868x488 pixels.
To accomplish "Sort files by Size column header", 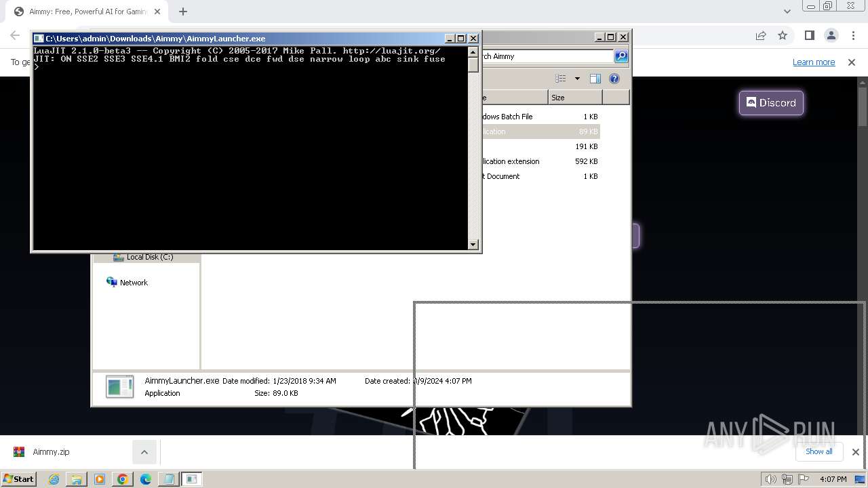I will click(575, 98).
